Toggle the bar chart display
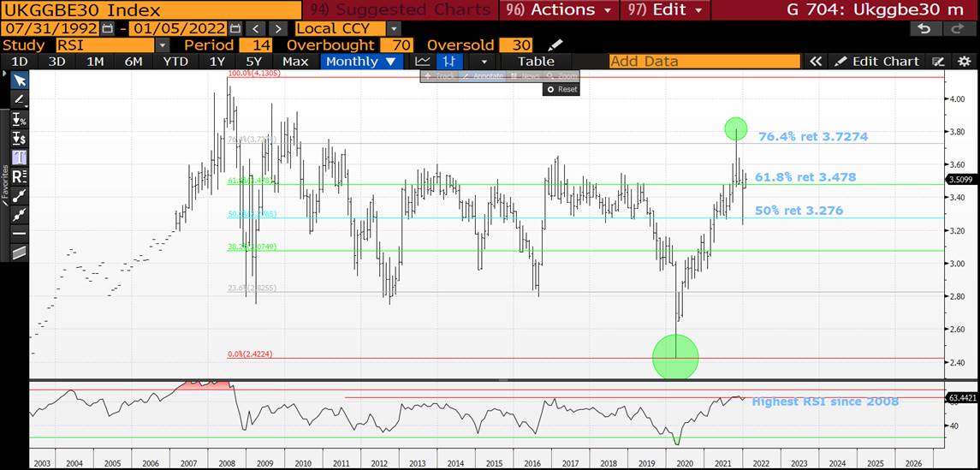This screenshot has width=980, height=470. coord(448,62)
